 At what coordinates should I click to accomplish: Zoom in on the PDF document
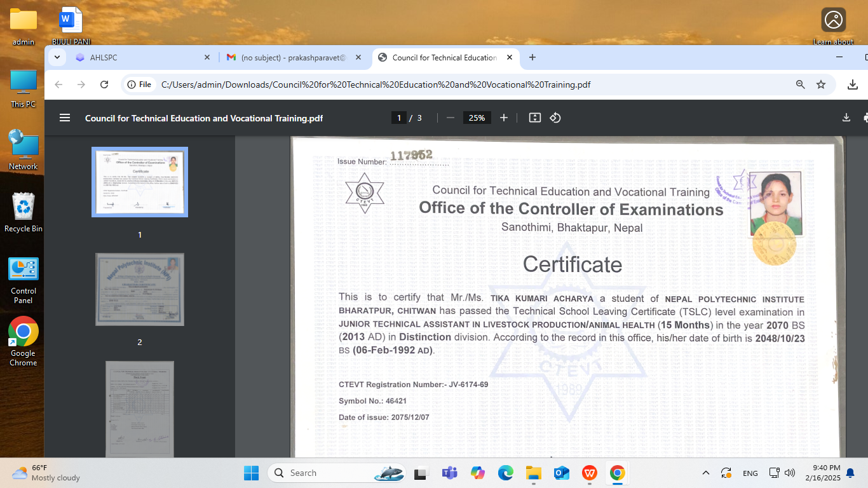pyautogui.click(x=504, y=118)
